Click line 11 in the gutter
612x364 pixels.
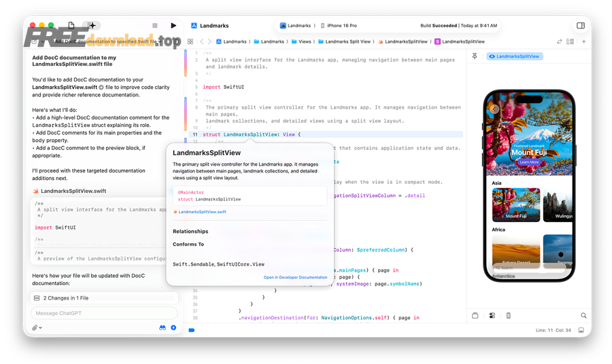point(194,134)
